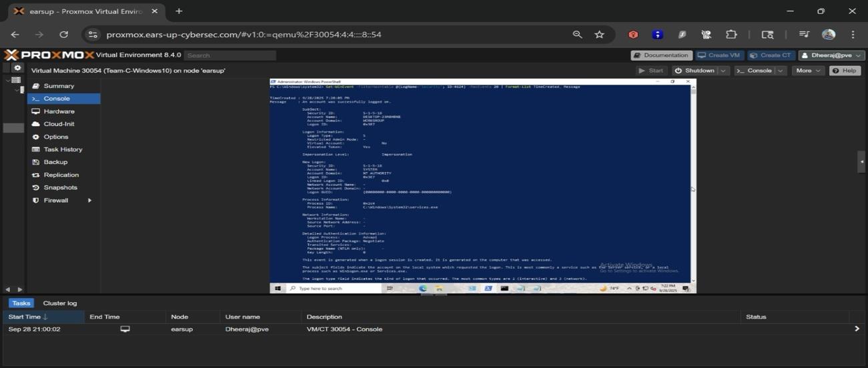The width and height of the screenshot is (868, 368).
Task: Sort by the End Time column header
Action: point(124,317)
